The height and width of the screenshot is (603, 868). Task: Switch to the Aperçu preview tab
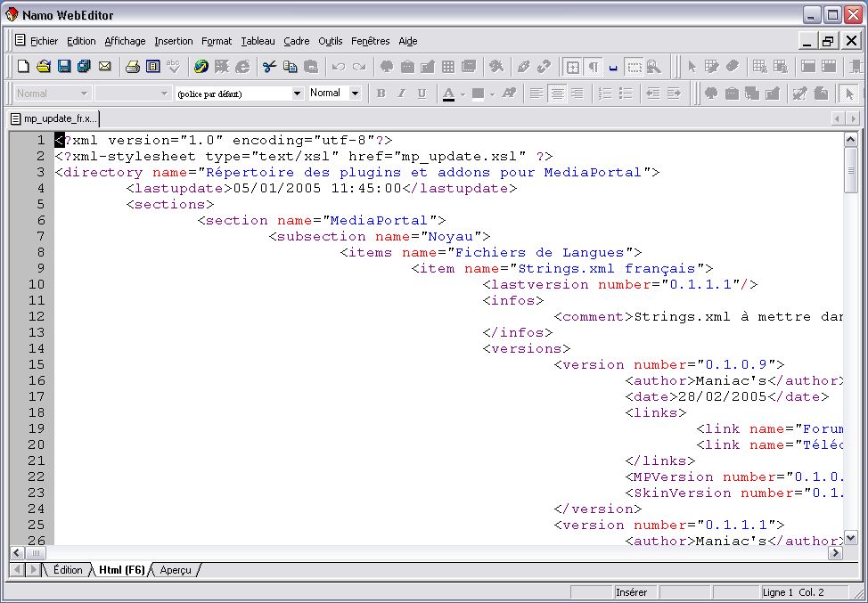176,570
